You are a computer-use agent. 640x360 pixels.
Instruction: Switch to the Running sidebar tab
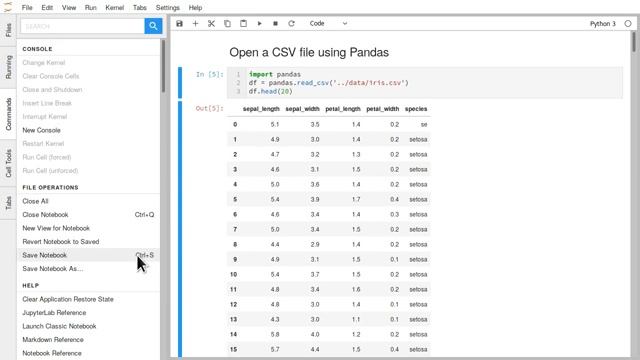[8, 67]
